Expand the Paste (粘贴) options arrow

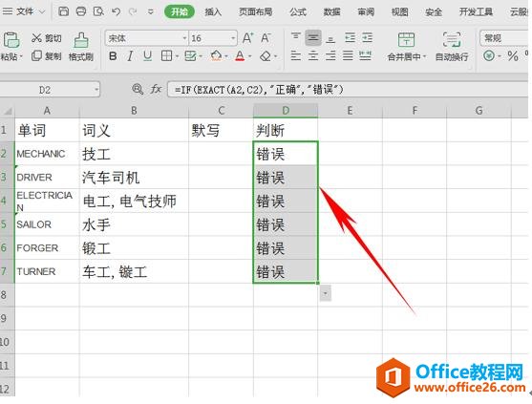pyautogui.click(x=21, y=56)
